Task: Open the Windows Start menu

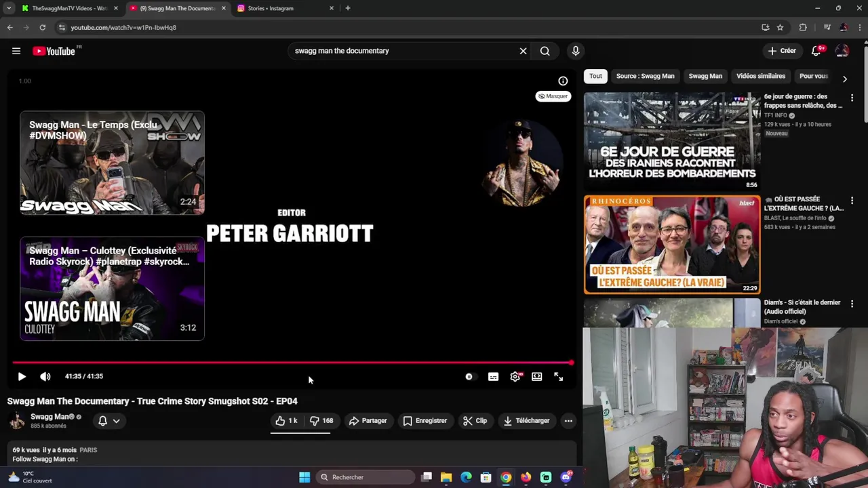Action: click(x=304, y=477)
